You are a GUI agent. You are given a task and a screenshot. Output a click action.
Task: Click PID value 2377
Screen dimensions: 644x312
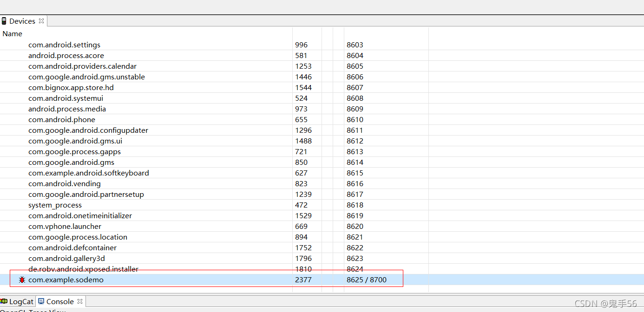coord(303,280)
